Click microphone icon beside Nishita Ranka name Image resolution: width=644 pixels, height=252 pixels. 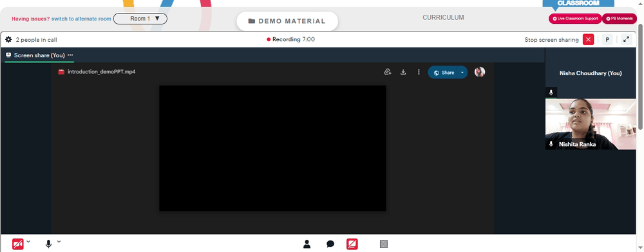point(551,144)
